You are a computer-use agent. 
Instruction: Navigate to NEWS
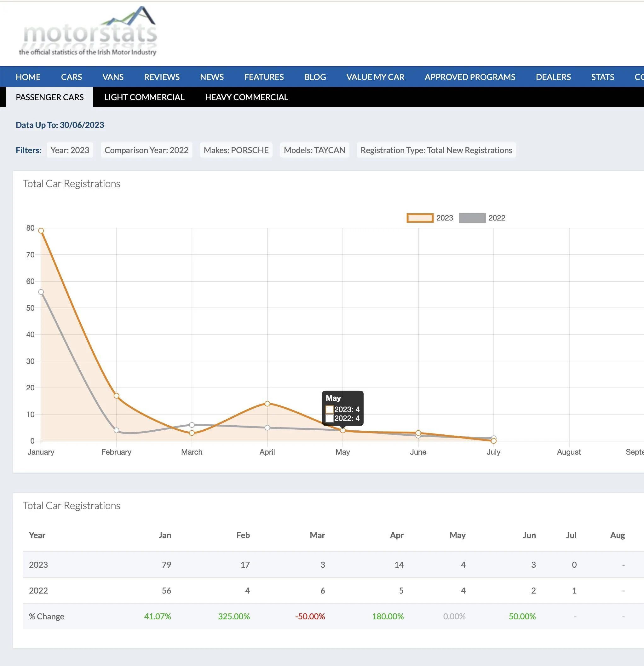click(x=212, y=77)
